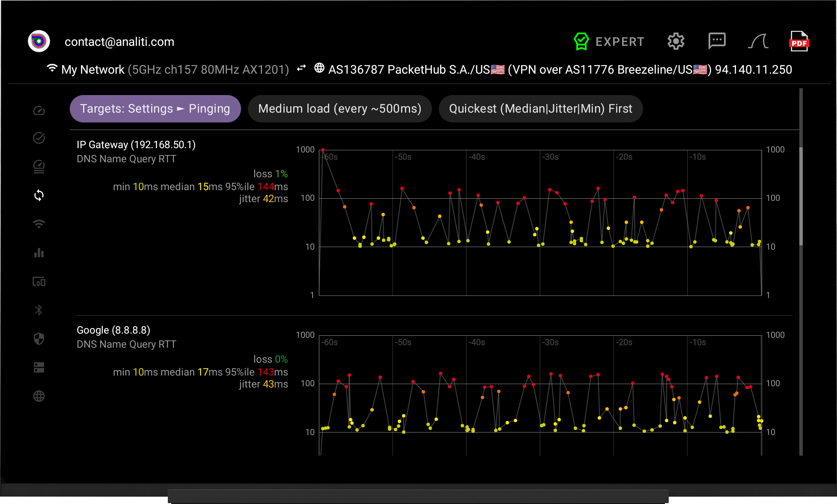Select the pinger sync arrows sidebar tab
The height and width of the screenshot is (504, 837).
coord(39,195)
